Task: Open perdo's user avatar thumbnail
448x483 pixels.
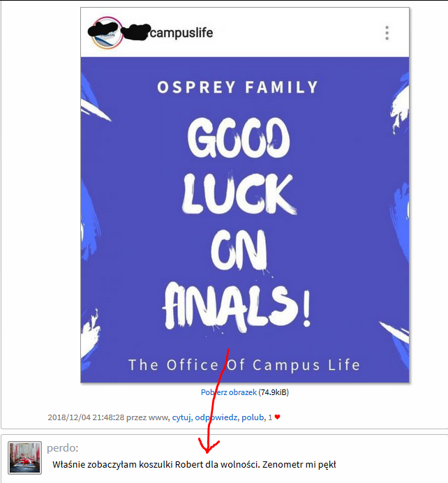Action: click(24, 457)
